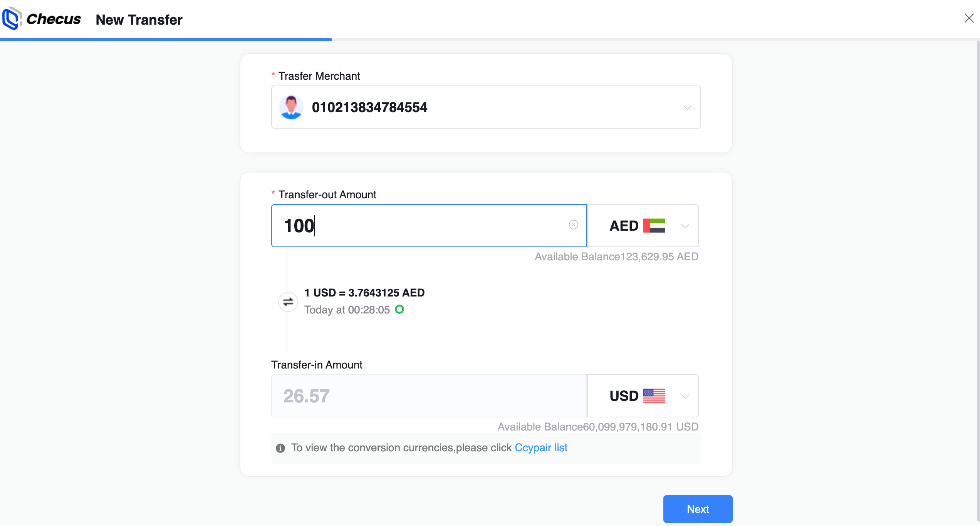Open the USD currency dropdown arrow
This screenshot has height=526, width=980.
[x=685, y=396]
